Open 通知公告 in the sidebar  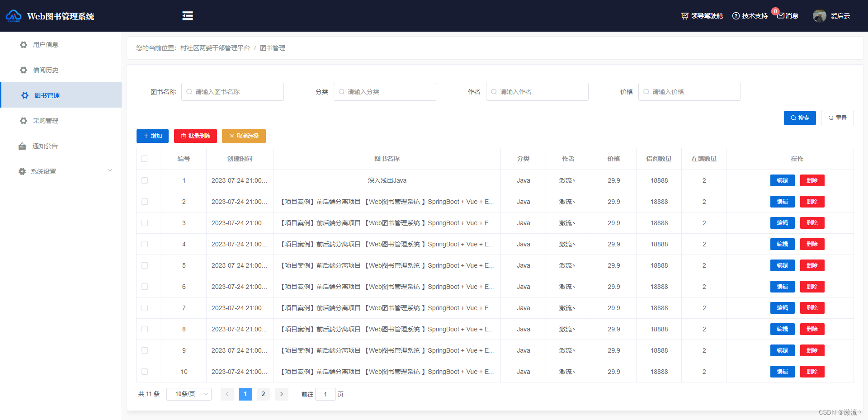coord(61,146)
